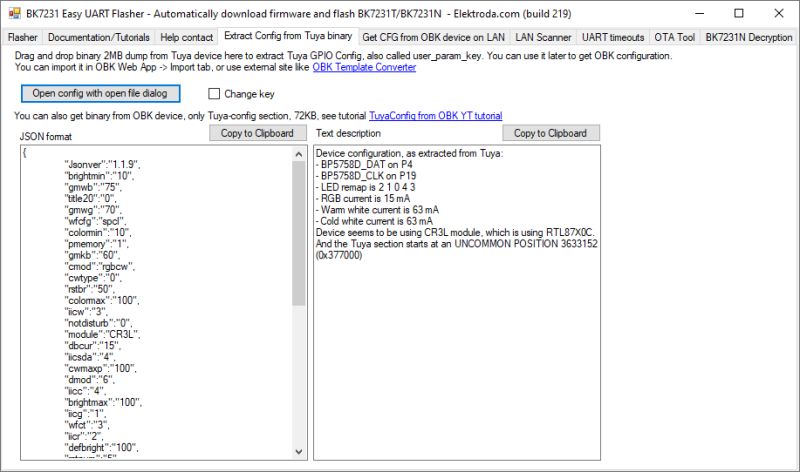800x472 pixels.
Task: Click JSON scrollbar down arrow
Action: (299, 452)
